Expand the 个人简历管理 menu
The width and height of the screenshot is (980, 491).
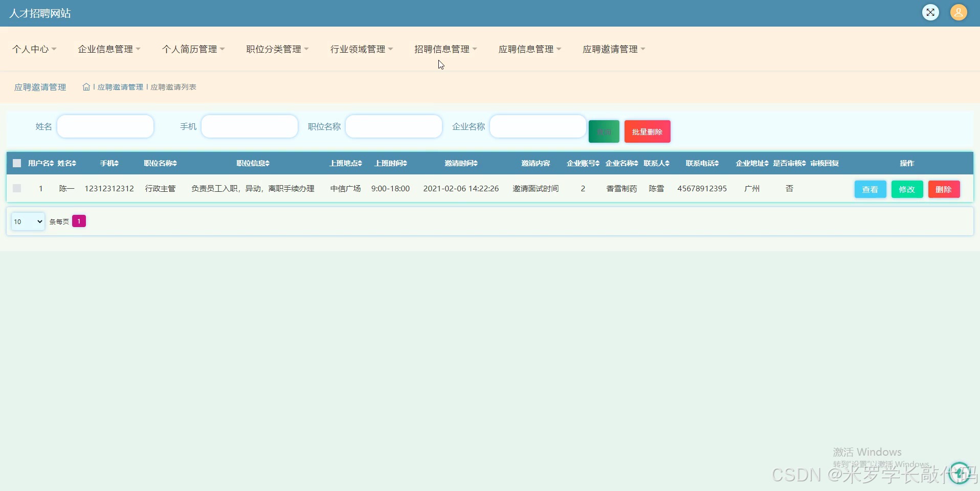point(193,49)
